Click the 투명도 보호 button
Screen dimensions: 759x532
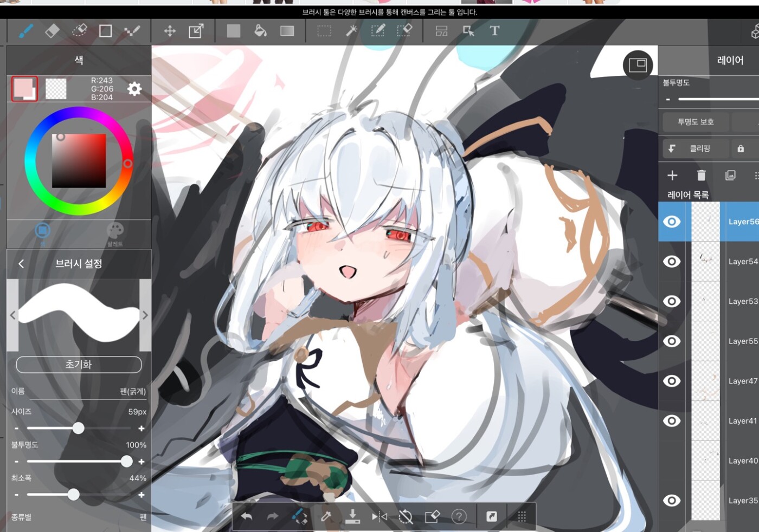(695, 122)
